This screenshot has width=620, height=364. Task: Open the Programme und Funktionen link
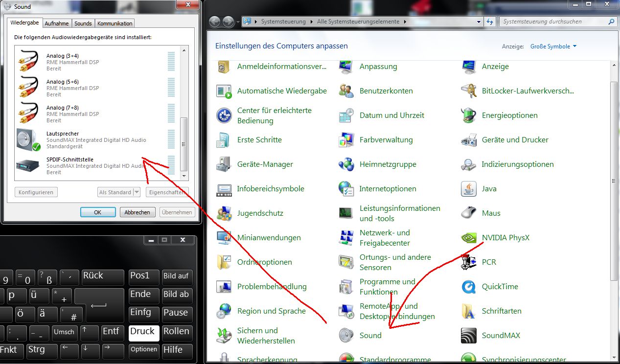tap(387, 287)
